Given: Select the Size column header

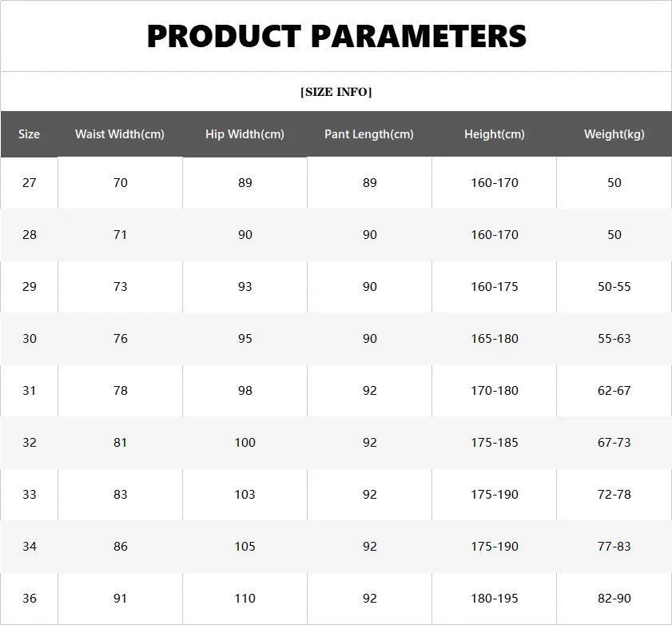Looking at the screenshot, I should coord(30,134).
